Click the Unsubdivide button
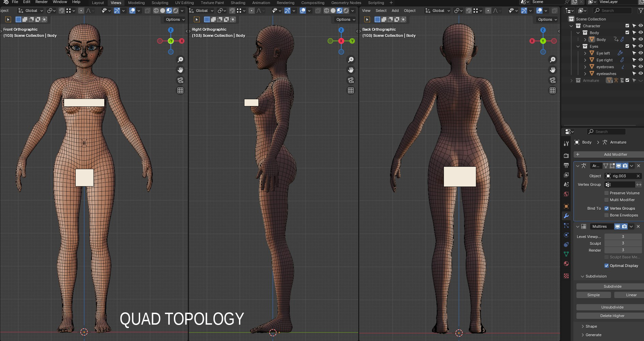Screen dimensions: 644x341 click(612, 307)
